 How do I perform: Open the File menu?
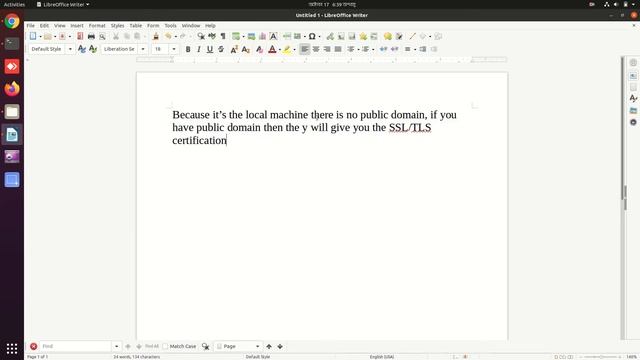31,25
